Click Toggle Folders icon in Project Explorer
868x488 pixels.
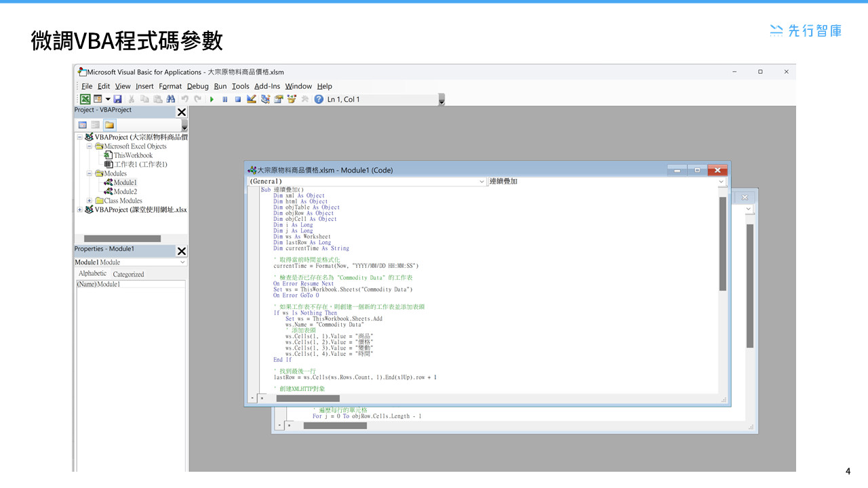point(110,125)
